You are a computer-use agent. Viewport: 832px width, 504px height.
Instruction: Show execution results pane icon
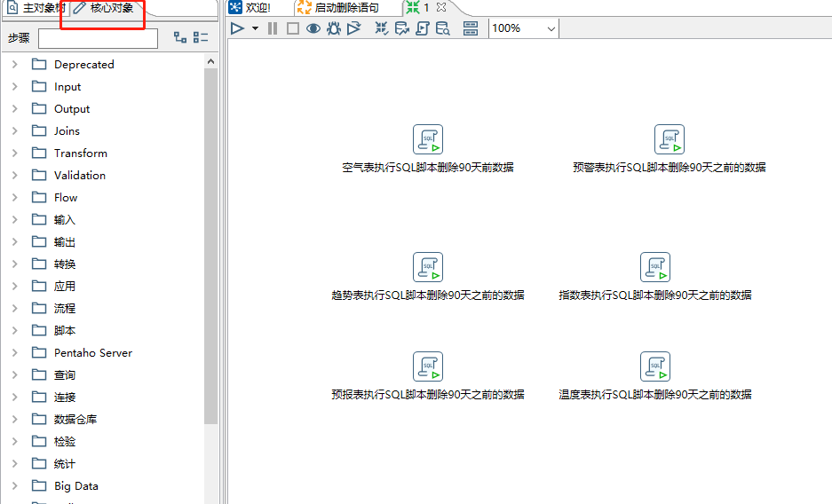pos(471,28)
